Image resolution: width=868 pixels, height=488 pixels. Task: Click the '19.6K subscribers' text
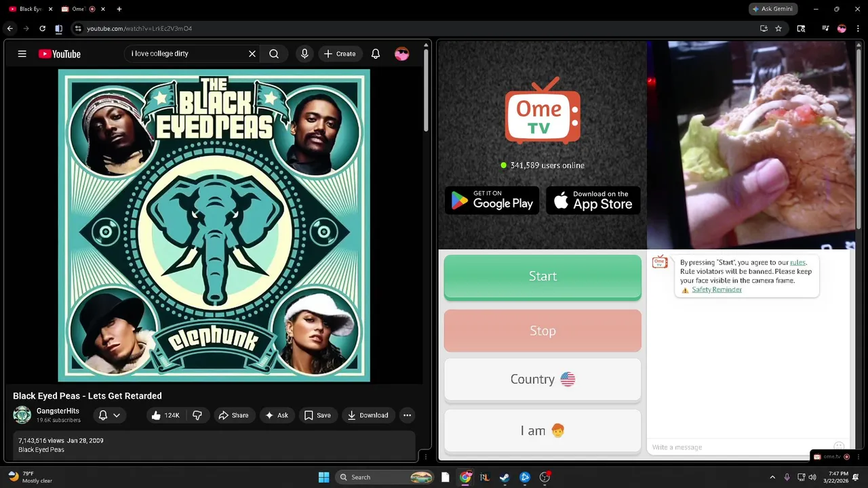(x=58, y=420)
